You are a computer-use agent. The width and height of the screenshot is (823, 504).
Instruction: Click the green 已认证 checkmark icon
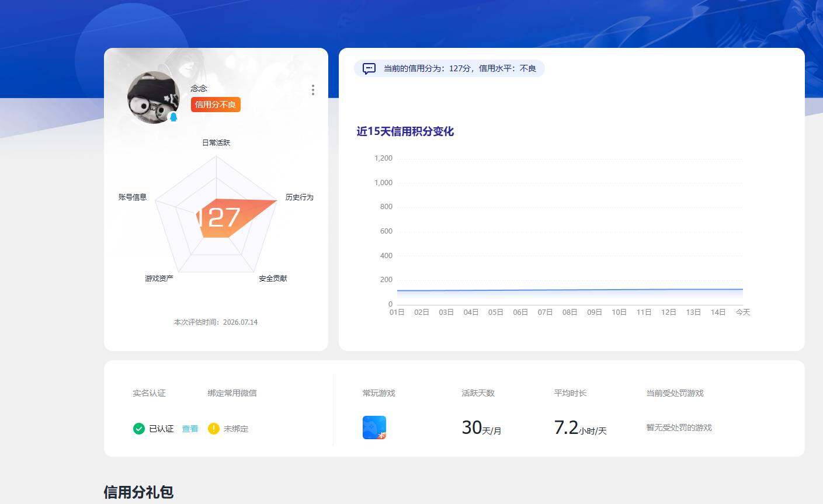(x=138, y=429)
